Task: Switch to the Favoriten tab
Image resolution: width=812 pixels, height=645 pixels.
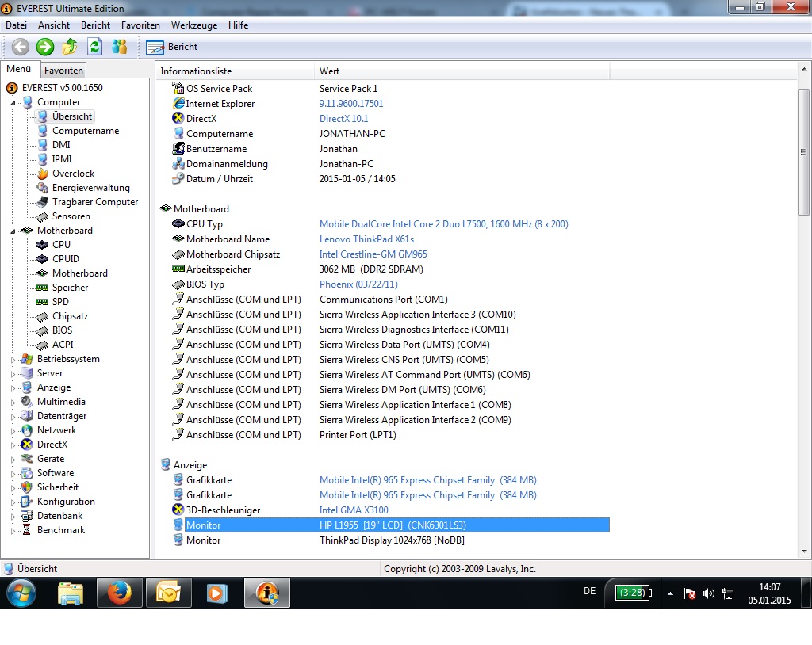Action: click(x=63, y=70)
